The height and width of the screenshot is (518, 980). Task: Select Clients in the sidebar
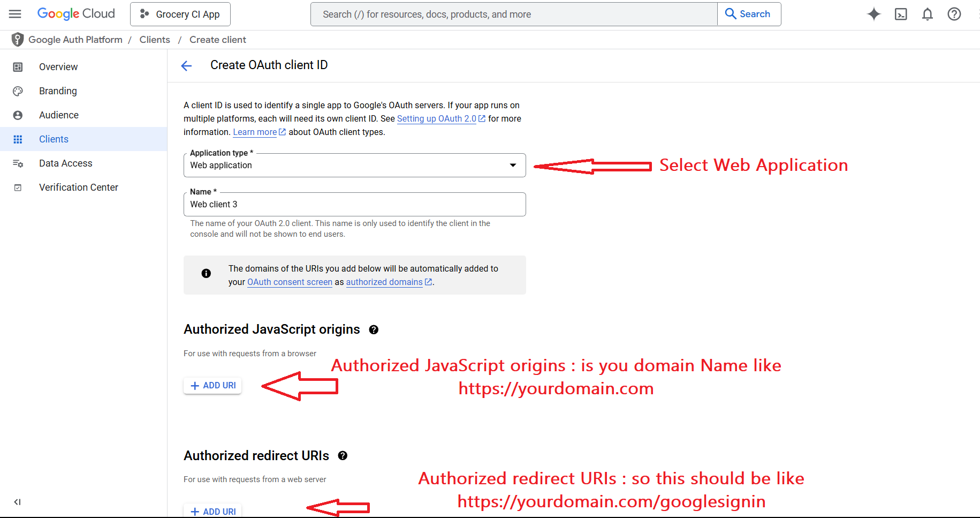tap(83, 139)
